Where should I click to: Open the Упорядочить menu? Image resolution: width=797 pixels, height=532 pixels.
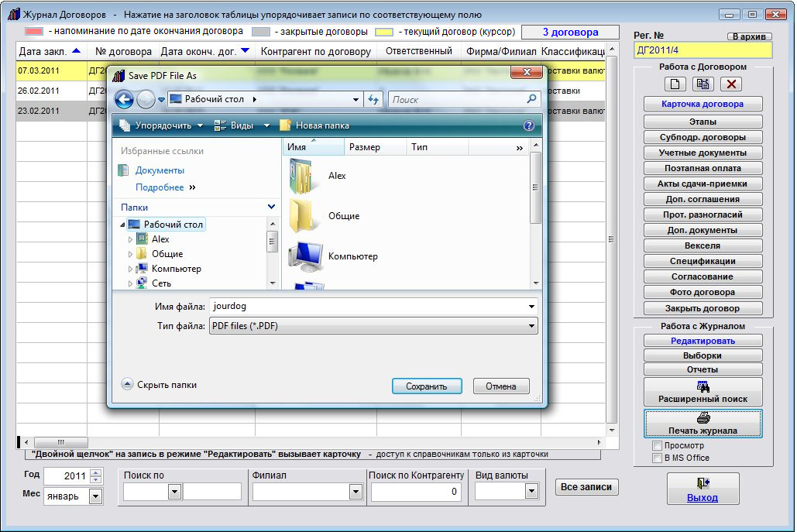[161, 125]
